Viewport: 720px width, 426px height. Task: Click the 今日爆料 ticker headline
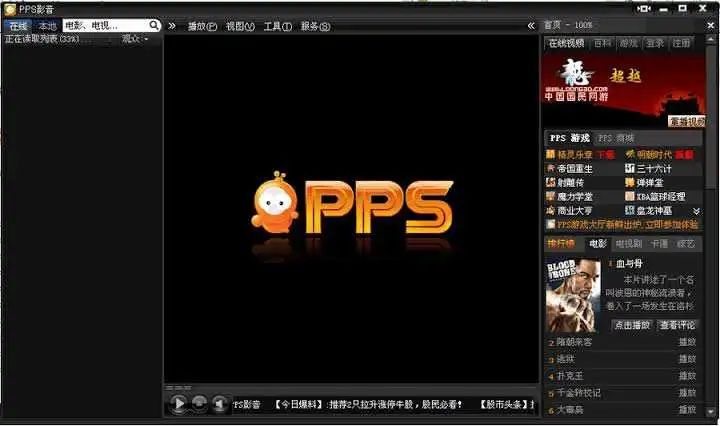click(368, 404)
